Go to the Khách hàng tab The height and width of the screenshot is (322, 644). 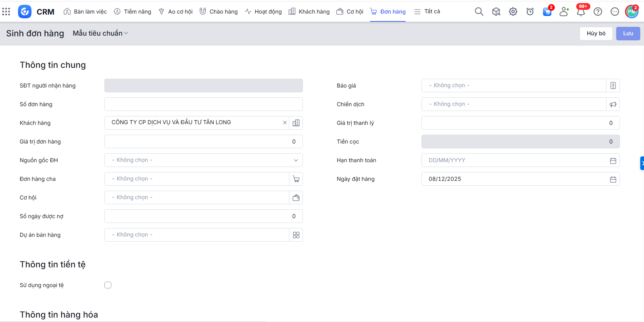(x=309, y=12)
